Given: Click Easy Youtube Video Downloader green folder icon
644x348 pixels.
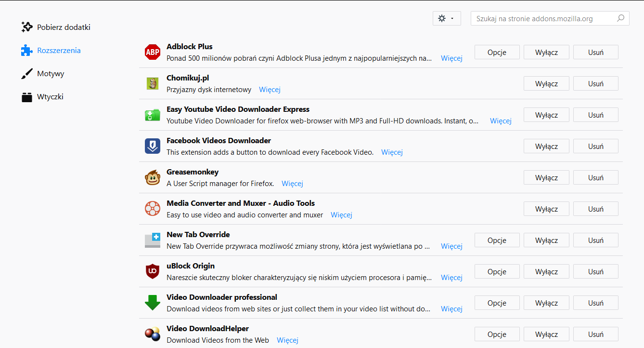Looking at the screenshot, I should 153,115.
